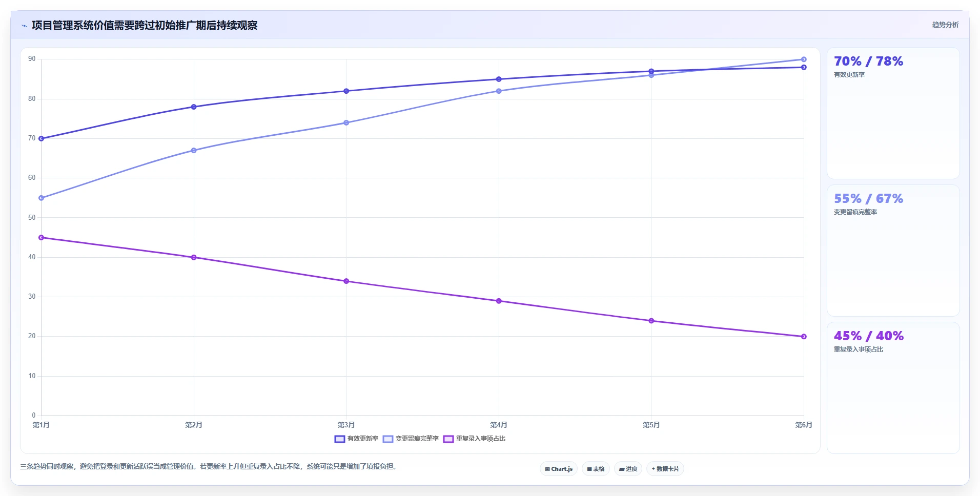The height and width of the screenshot is (496, 980).
Task: Click the 重复录入事项占比 point at 第3月 (34)
Action: 346,281
